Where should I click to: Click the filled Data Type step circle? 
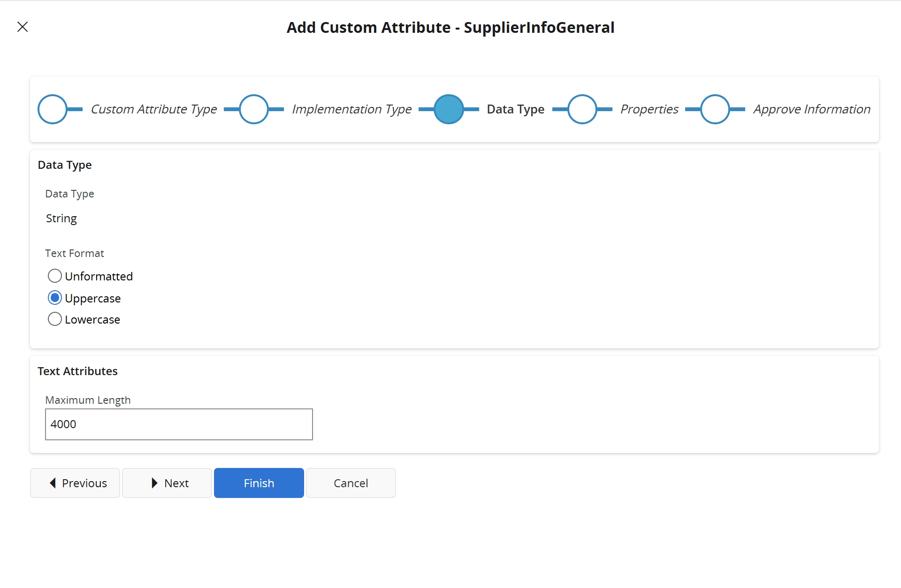[449, 109]
